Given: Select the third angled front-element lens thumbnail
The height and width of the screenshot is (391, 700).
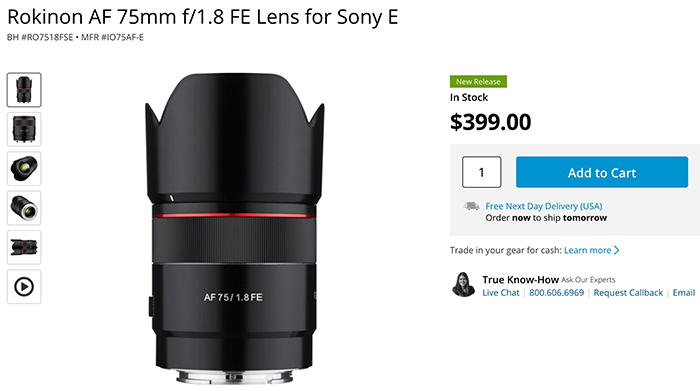Looking at the screenshot, I should pyautogui.click(x=24, y=169).
